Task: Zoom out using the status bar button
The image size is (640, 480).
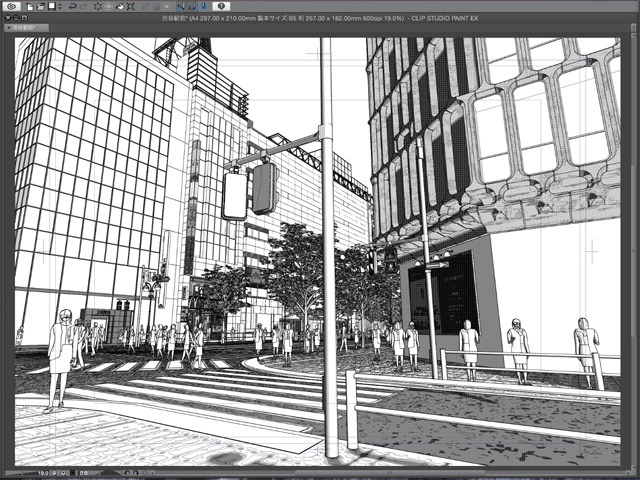Action: 54,473
